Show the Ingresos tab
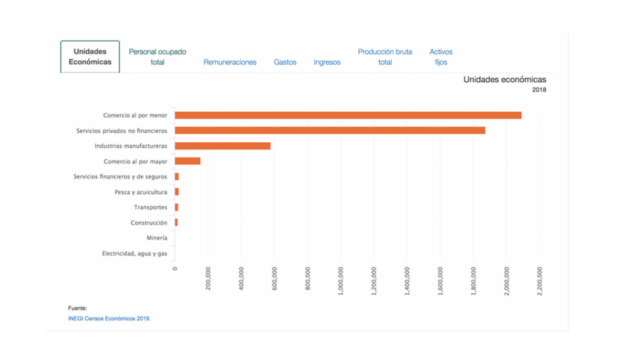Image resolution: width=644 pixels, height=351 pixels. click(327, 62)
